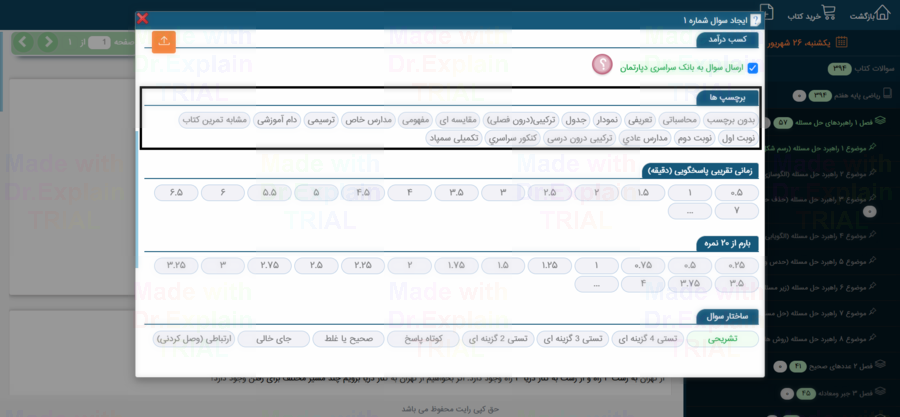
Task: Click pin icon of موضوع 8 راهبرد
Action: click(x=872, y=340)
